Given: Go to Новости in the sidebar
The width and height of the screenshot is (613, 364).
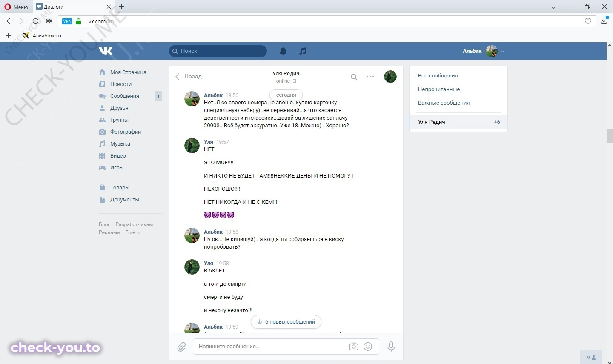Looking at the screenshot, I should [121, 84].
